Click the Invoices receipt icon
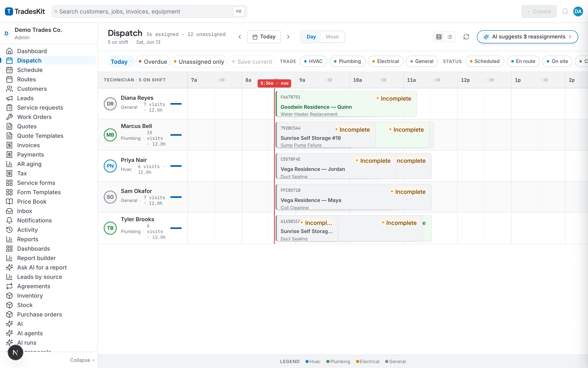Image resolution: width=588 pixels, height=368 pixels. pyautogui.click(x=9, y=145)
